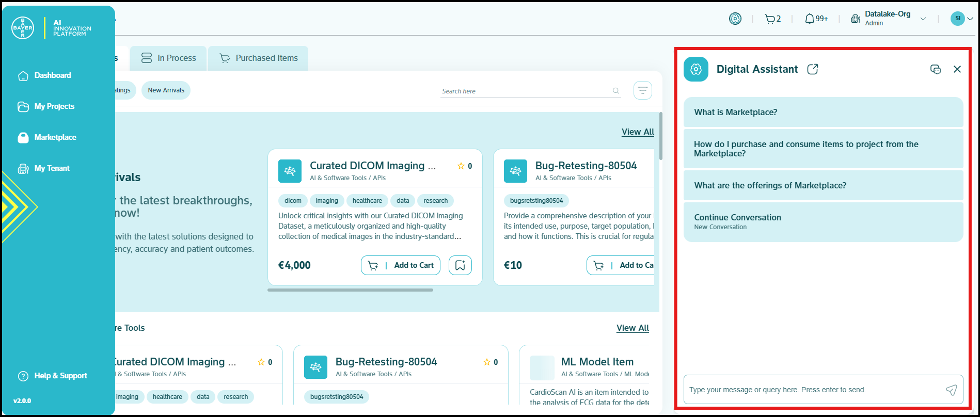The height and width of the screenshot is (417, 980).
Task: Toggle star on lower Bug-Retesting-80504 card
Action: 486,362
